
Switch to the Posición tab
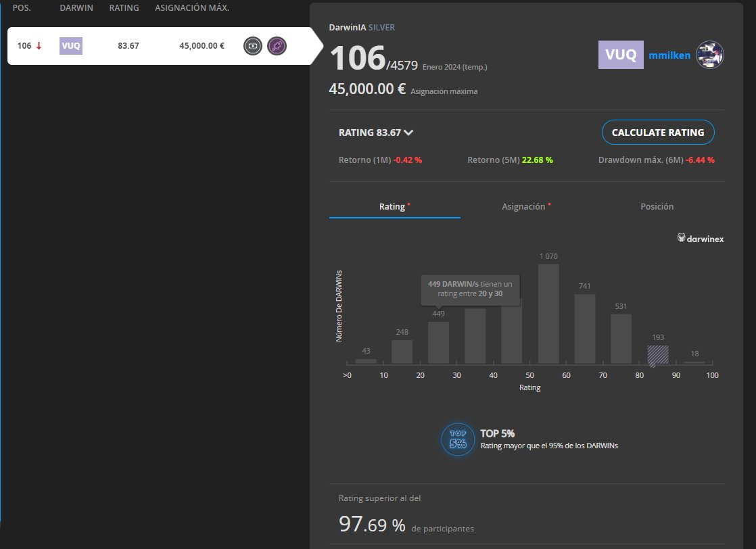point(657,206)
